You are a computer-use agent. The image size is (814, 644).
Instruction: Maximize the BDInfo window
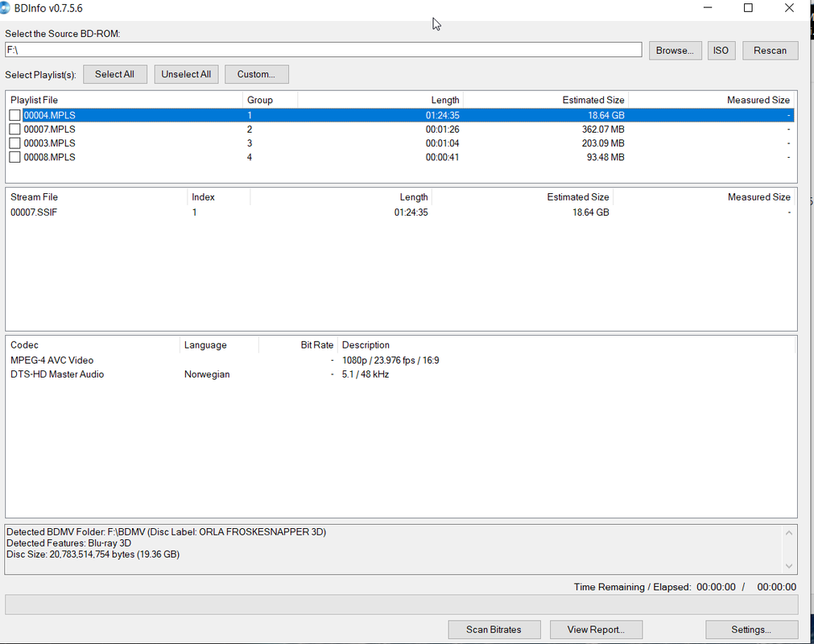pos(748,8)
